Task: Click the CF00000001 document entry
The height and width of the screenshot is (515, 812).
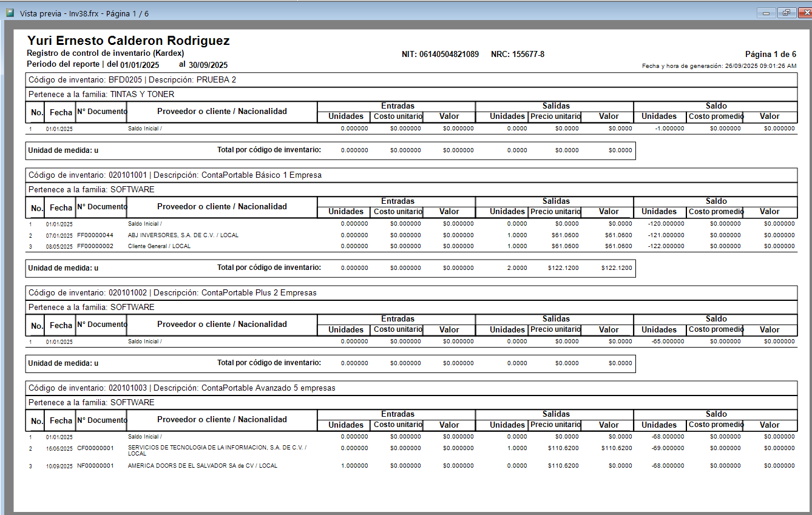Action: pyautogui.click(x=95, y=448)
